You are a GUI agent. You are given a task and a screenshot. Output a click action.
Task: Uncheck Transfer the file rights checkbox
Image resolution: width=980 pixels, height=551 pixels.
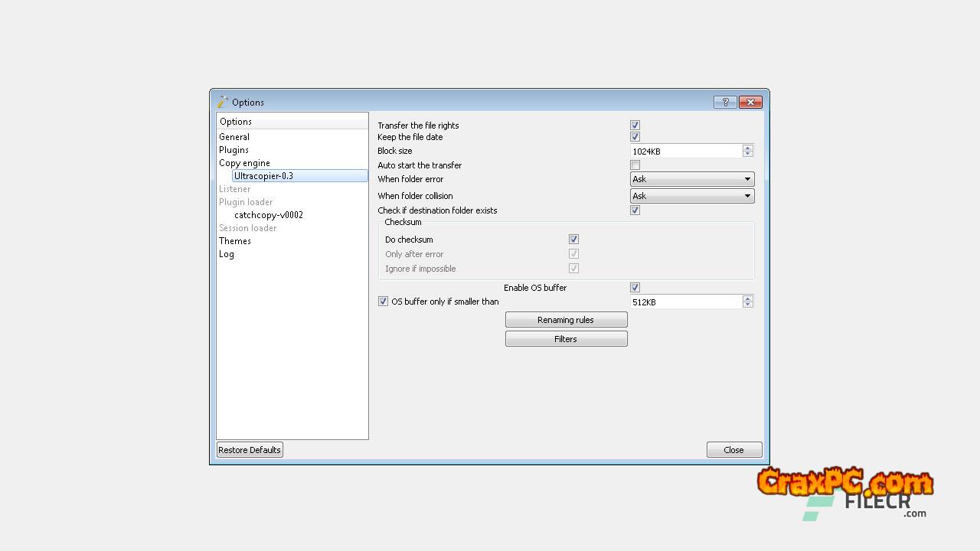[x=635, y=125]
